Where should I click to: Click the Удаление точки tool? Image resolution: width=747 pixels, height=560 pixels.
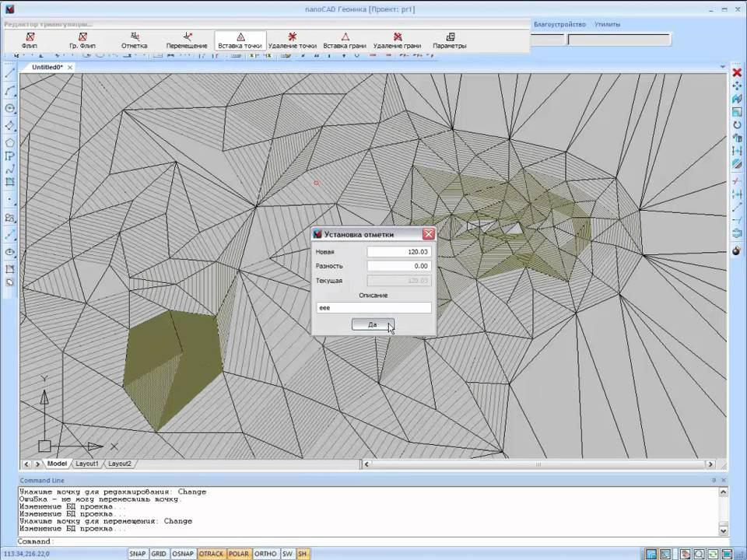[x=293, y=40]
